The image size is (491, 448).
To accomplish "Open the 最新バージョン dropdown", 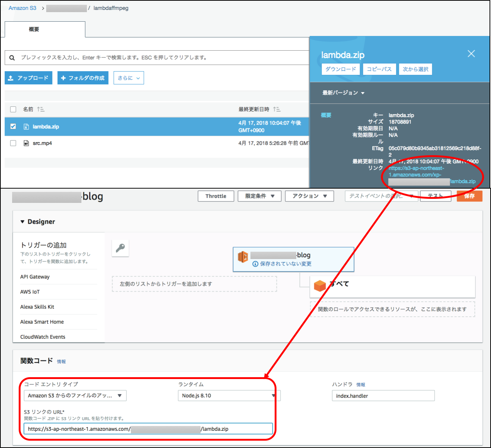I will [x=343, y=93].
